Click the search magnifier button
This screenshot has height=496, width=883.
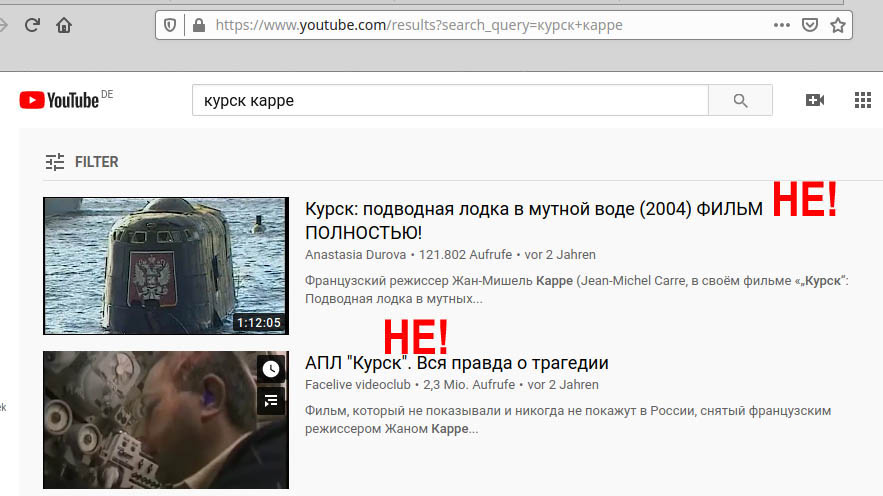(740, 100)
